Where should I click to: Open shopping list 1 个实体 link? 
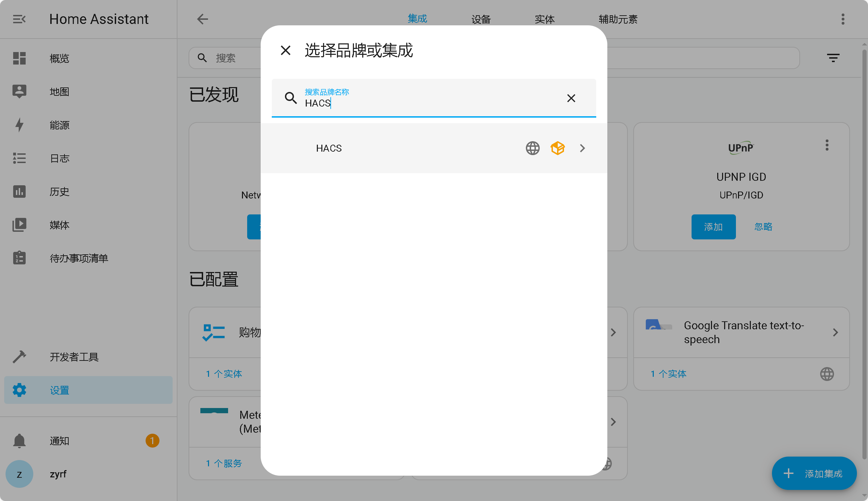pyautogui.click(x=224, y=374)
